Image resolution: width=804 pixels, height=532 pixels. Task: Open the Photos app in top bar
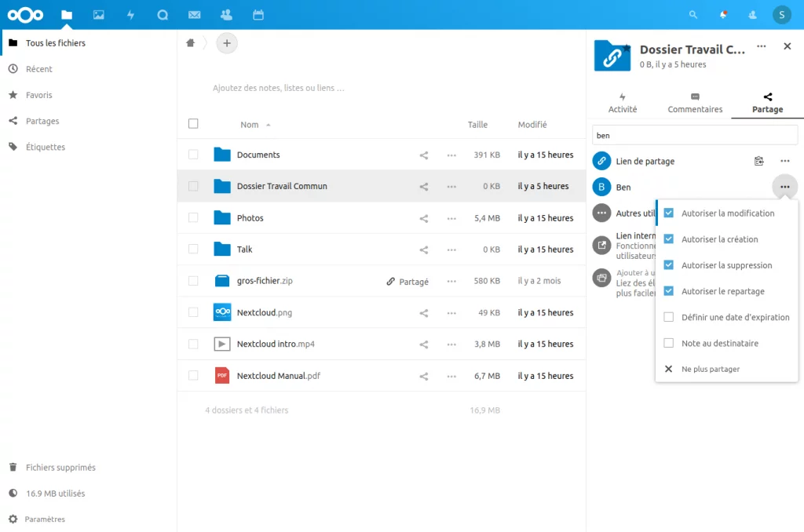pyautogui.click(x=98, y=15)
